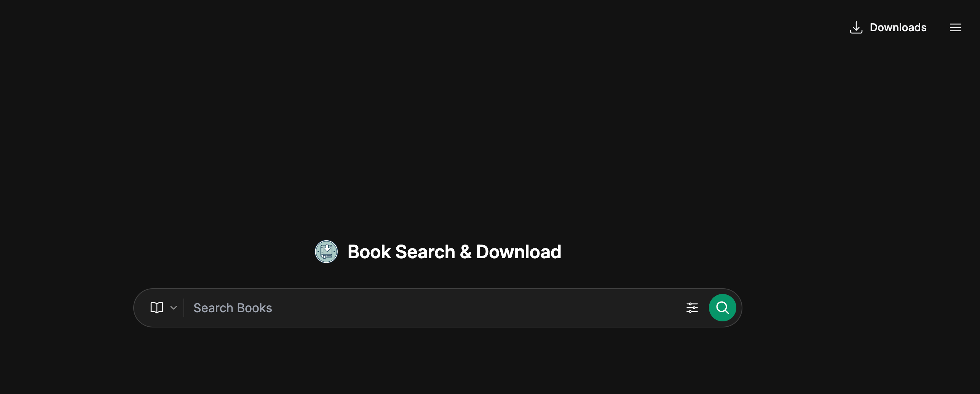Image resolution: width=980 pixels, height=394 pixels.
Task: Expand the search type chevron
Action: [174, 308]
